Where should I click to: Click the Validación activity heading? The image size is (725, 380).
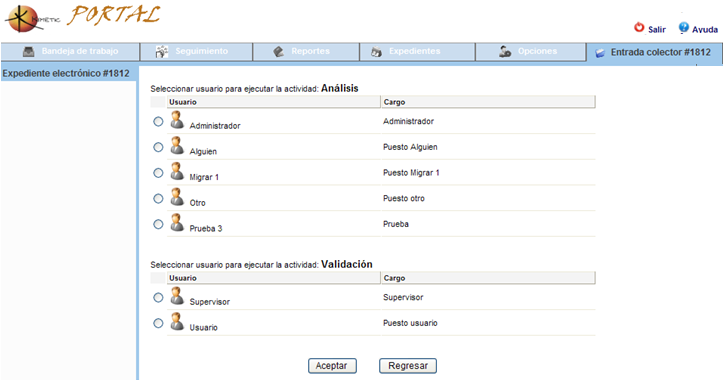(x=347, y=264)
